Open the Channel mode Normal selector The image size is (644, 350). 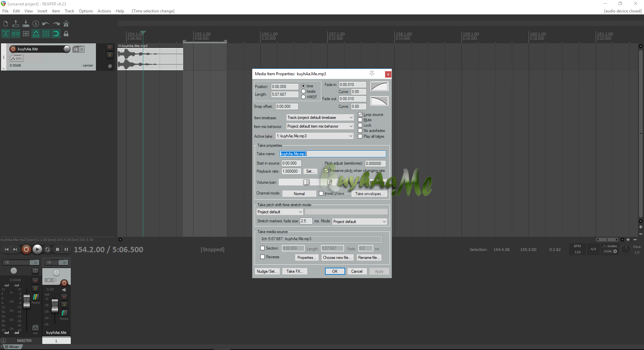(x=299, y=194)
